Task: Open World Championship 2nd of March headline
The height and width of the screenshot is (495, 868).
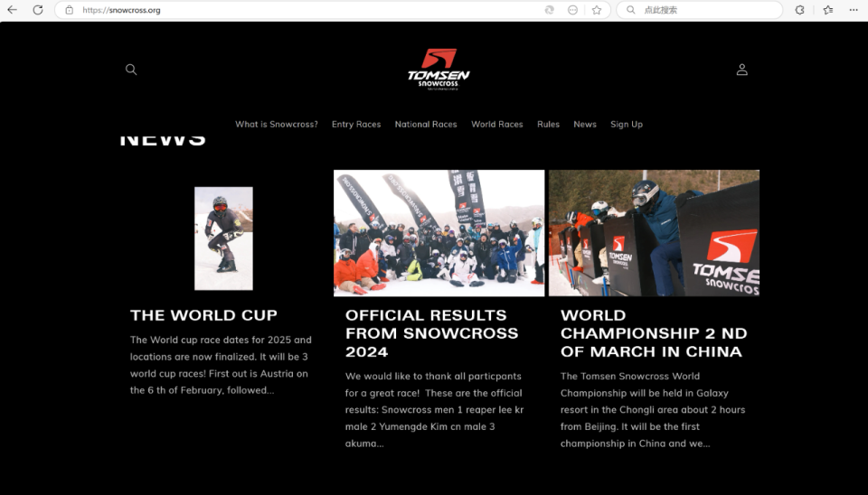Action: [654, 333]
